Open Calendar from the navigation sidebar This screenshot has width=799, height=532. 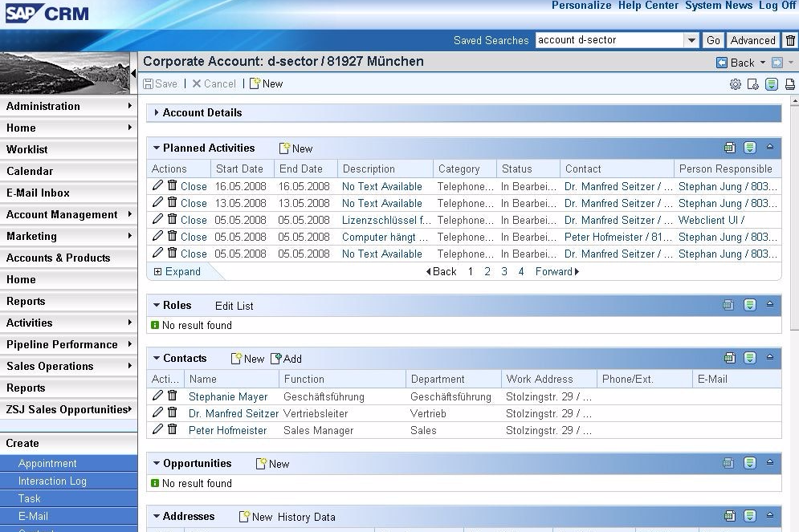[x=30, y=171]
